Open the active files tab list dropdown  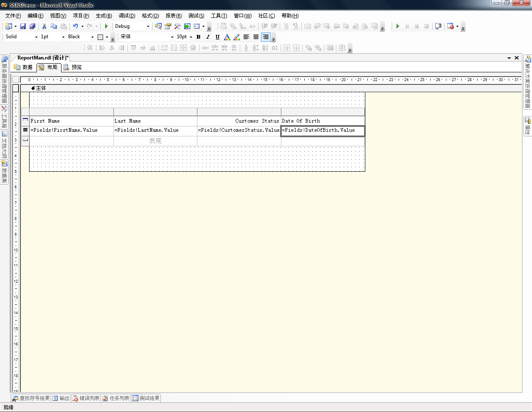pos(509,58)
